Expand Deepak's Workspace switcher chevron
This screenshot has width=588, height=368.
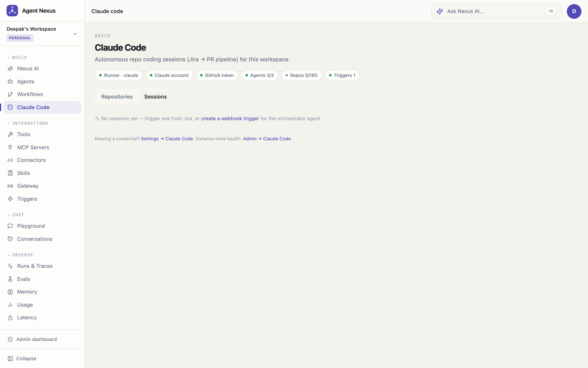[x=75, y=34]
